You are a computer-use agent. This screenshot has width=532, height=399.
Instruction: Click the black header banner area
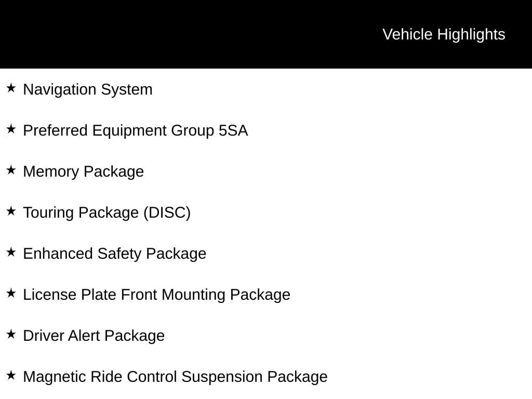tap(266, 34)
